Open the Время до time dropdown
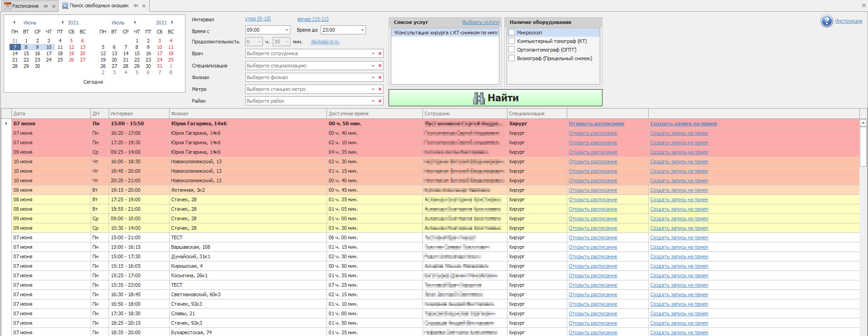 pos(362,30)
